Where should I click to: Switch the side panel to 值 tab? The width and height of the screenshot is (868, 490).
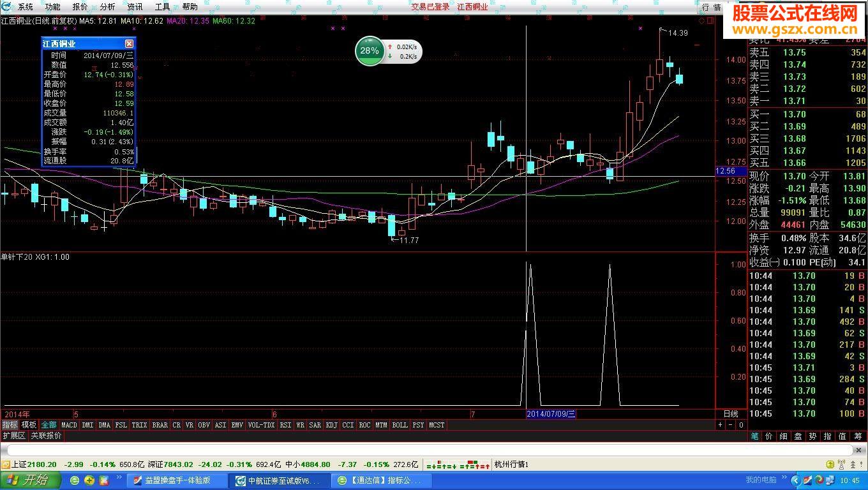click(x=842, y=436)
